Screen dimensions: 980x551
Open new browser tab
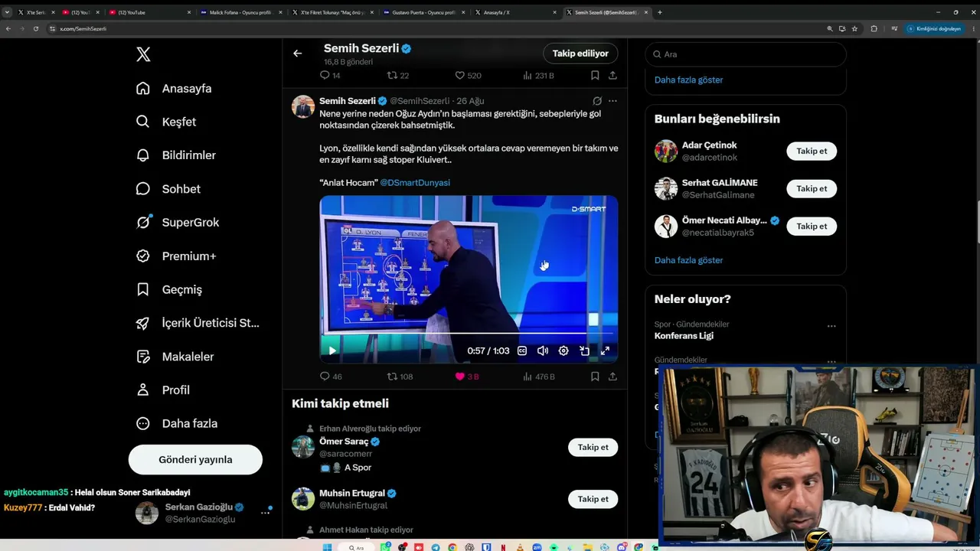point(660,12)
